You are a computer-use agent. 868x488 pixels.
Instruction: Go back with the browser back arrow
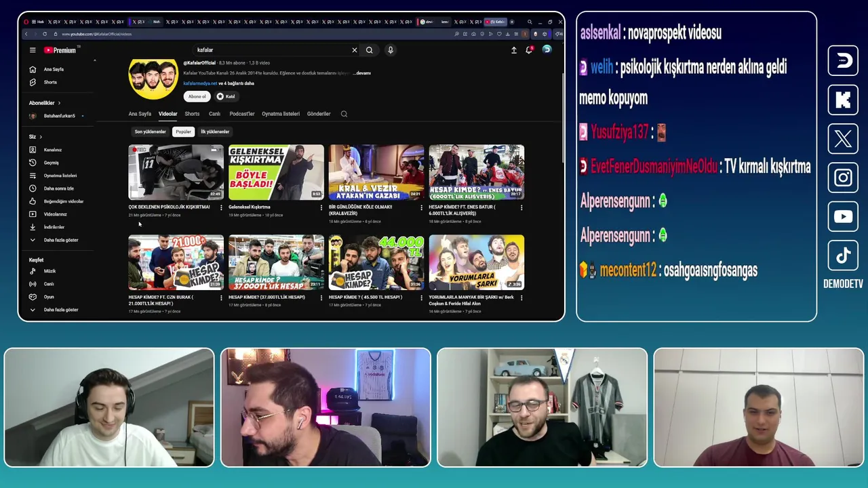point(26,34)
